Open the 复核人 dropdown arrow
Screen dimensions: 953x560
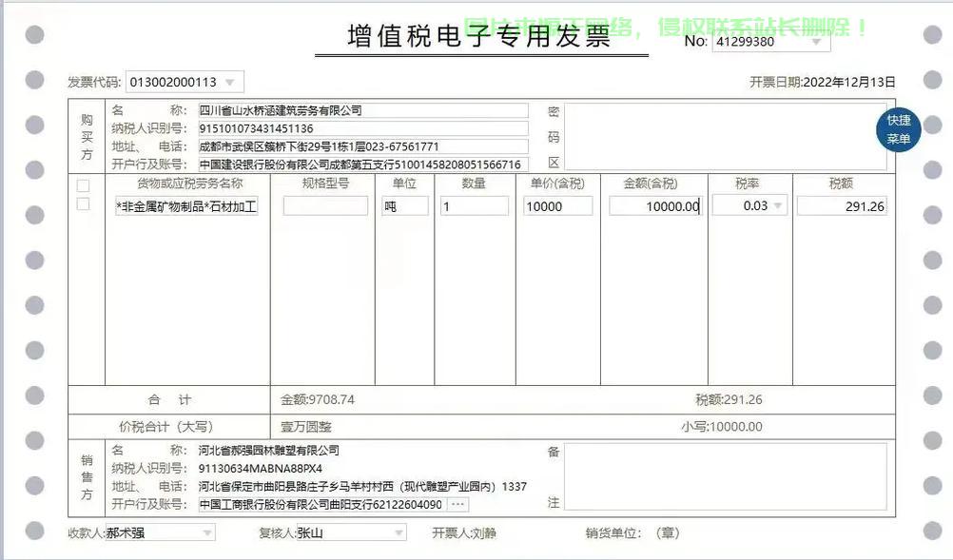click(x=399, y=532)
